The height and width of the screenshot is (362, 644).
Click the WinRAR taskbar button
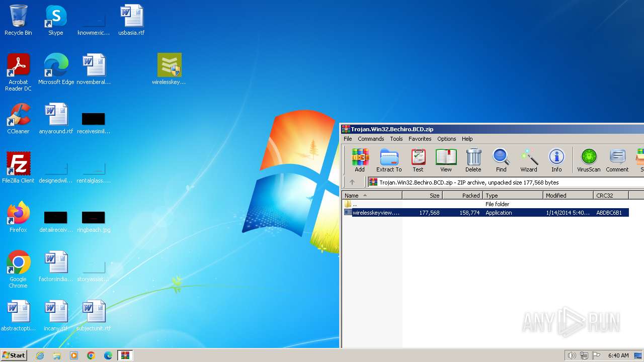pyautogui.click(x=125, y=355)
